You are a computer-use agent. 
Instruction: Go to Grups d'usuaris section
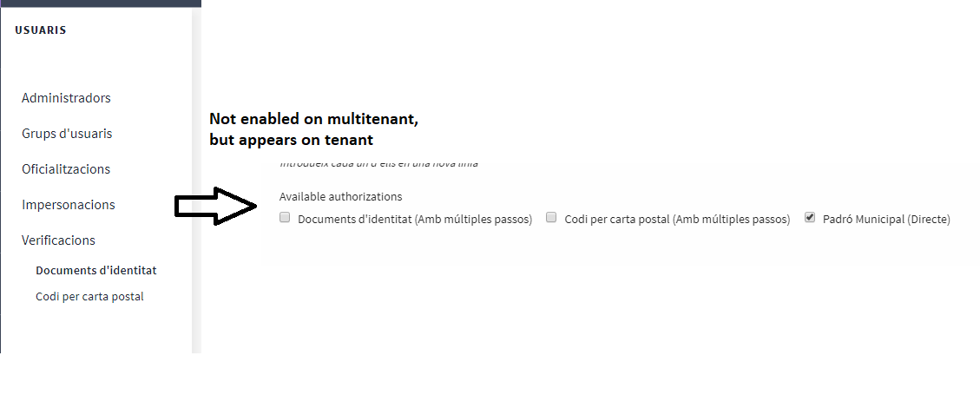[x=67, y=134]
